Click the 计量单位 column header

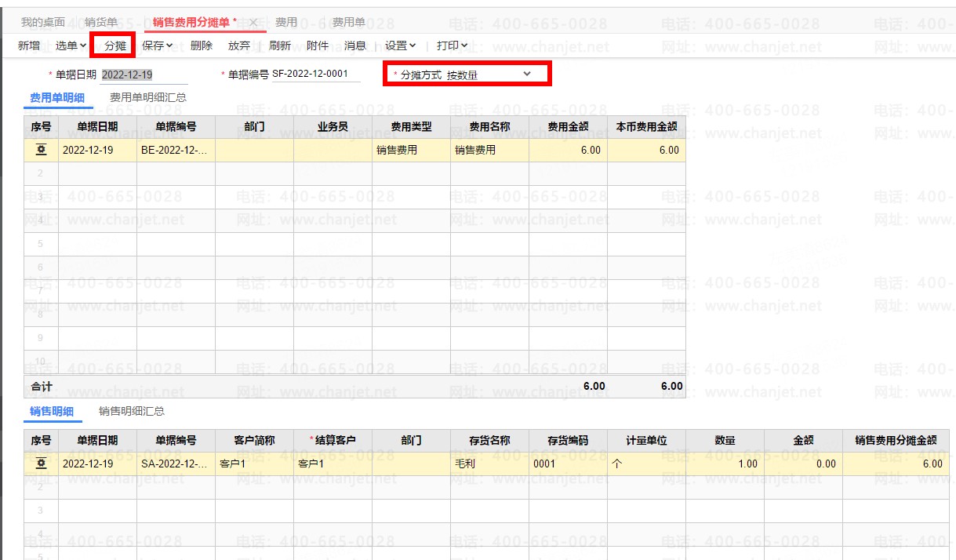646,441
